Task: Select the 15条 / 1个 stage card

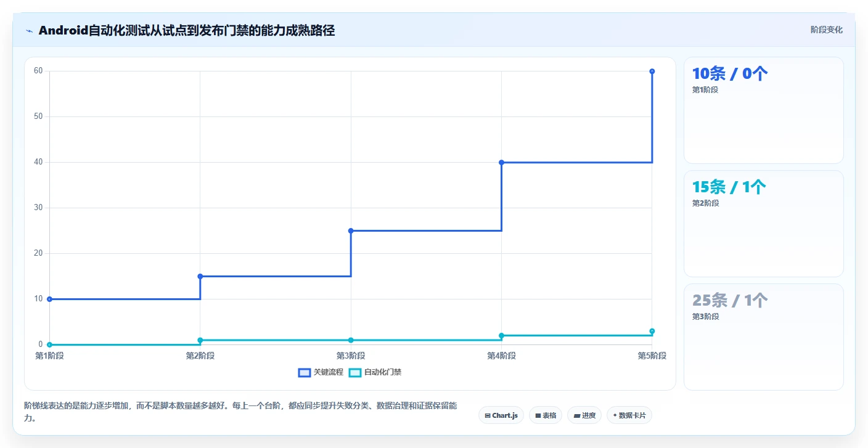Action: [x=763, y=224]
